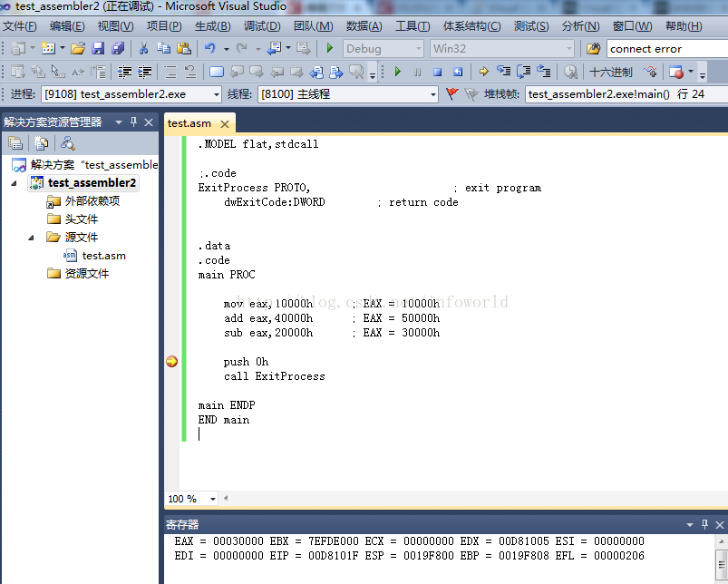Click the show all files icon in solution explorer
This screenshot has height=584, width=728.
click(x=42, y=143)
